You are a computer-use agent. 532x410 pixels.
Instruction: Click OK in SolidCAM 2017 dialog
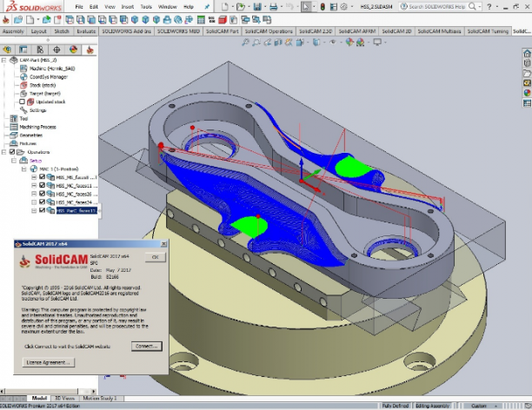point(155,257)
